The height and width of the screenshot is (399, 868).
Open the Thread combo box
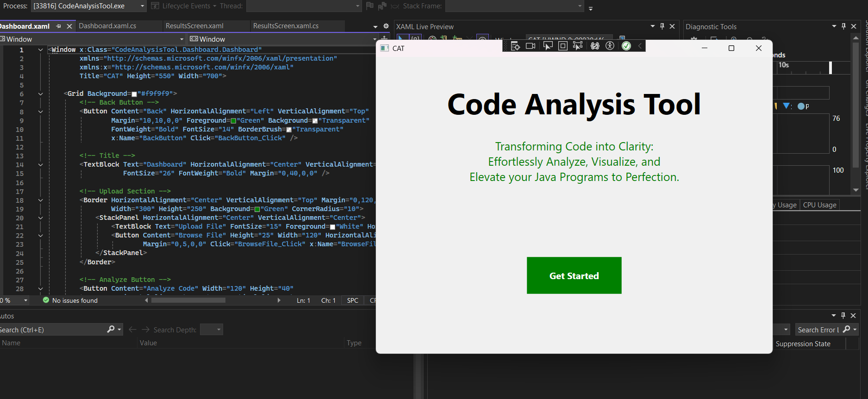coord(304,6)
